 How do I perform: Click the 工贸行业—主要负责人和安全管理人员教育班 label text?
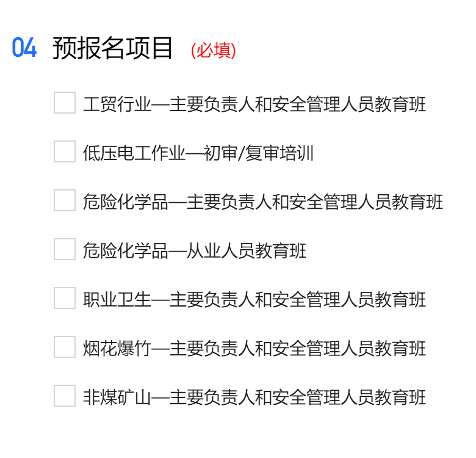(x=254, y=104)
